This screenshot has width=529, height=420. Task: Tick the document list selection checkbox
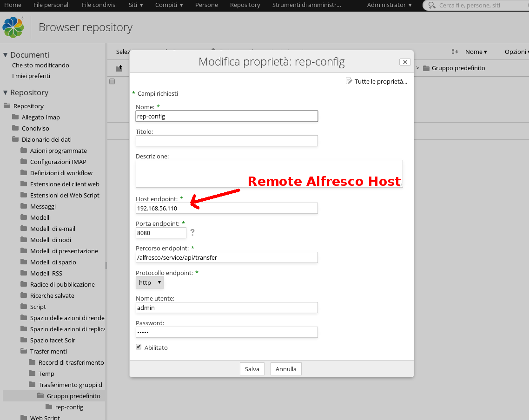point(112,82)
